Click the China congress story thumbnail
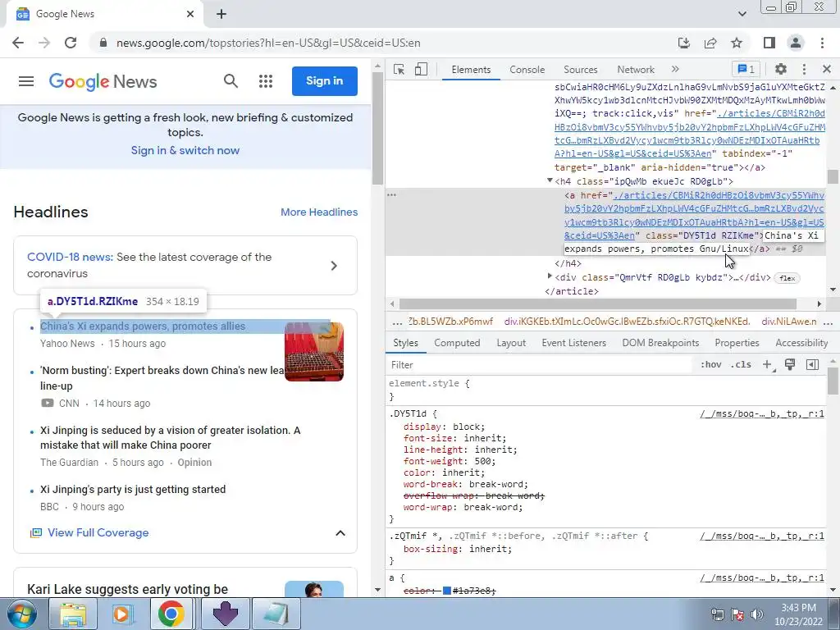 pyautogui.click(x=314, y=351)
